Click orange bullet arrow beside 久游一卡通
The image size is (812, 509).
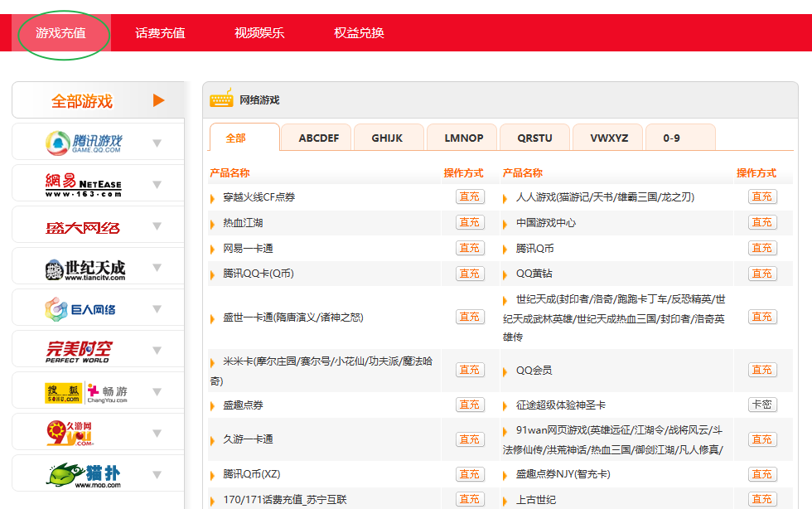212,440
